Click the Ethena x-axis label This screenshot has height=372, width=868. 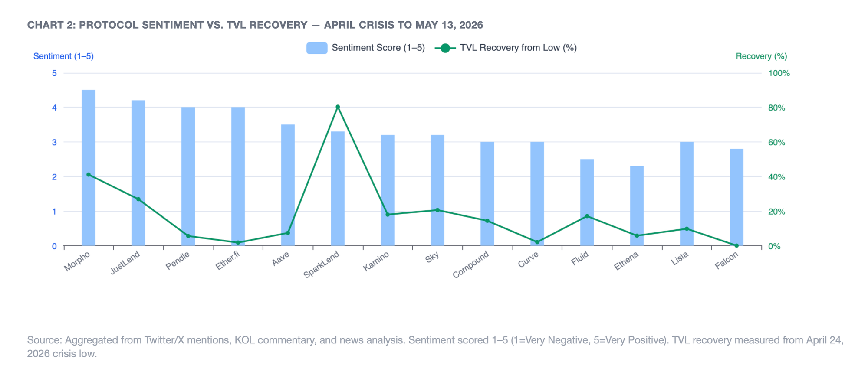point(626,261)
